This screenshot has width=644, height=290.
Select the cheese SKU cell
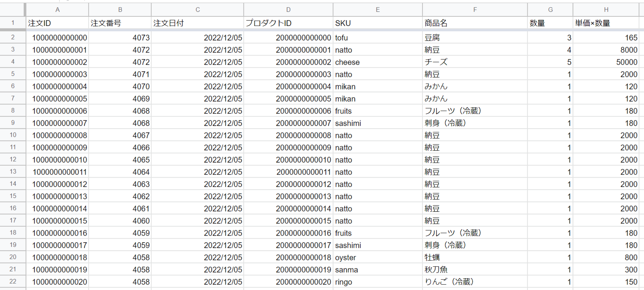pyautogui.click(x=377, y=62)
